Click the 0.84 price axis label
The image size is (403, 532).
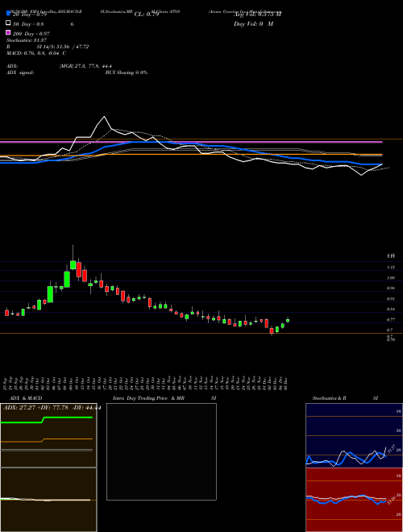pyautogui.click(x=390, y=309)
